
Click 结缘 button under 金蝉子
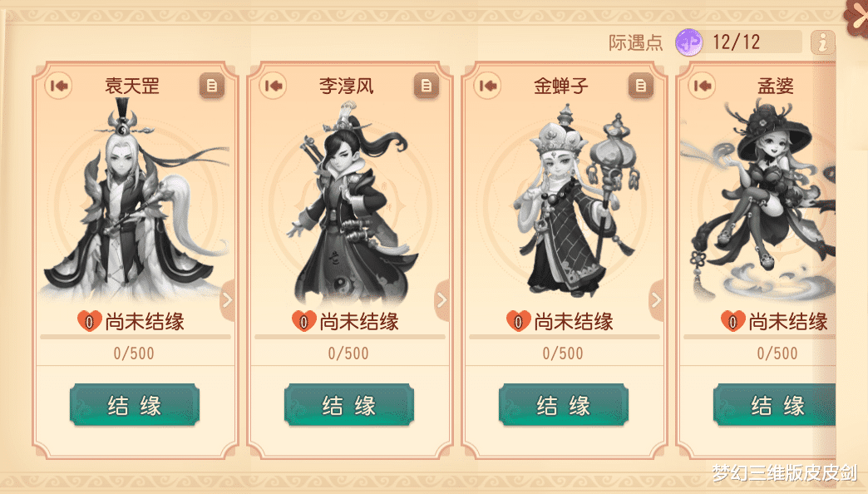(x=564, y=405)
